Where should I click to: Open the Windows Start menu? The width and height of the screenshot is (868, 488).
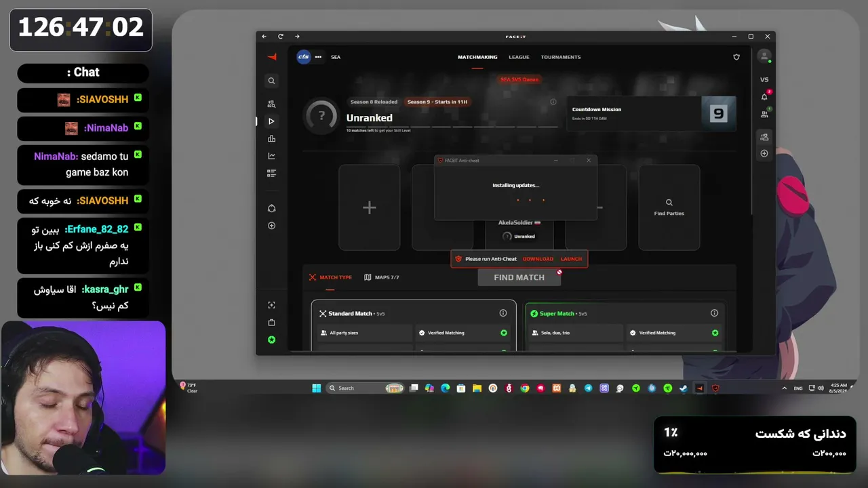316,388
